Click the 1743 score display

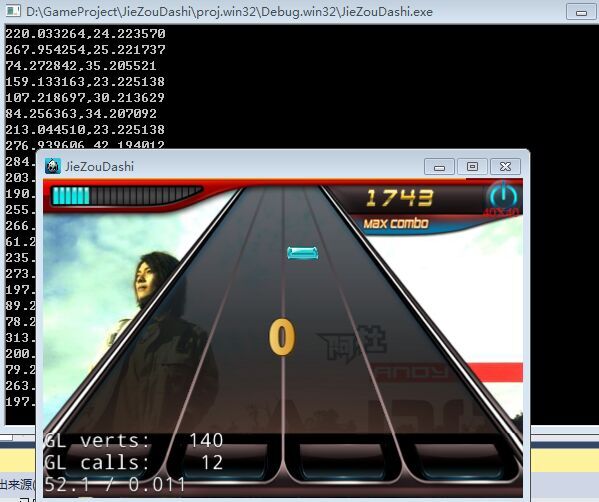[399, 198]
